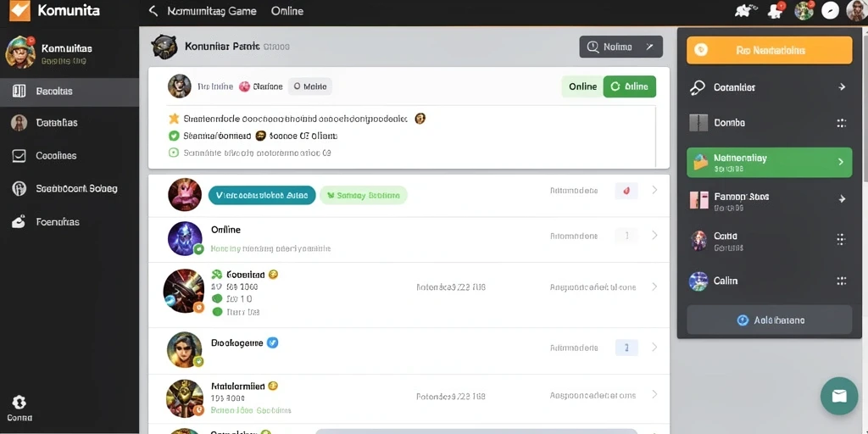This screenshot has width=868, height=434.
Task: Click the red flame badge icon
Action: click(626, 191)
